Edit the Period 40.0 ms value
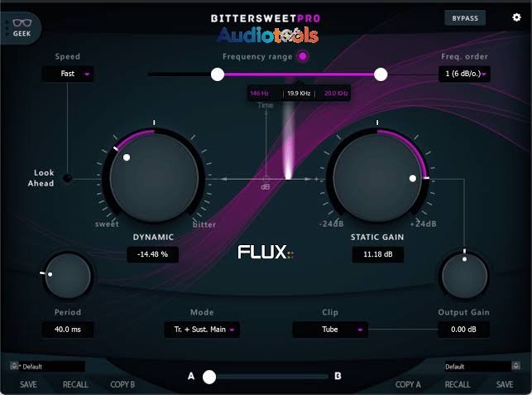 click(x=68, y=330)
